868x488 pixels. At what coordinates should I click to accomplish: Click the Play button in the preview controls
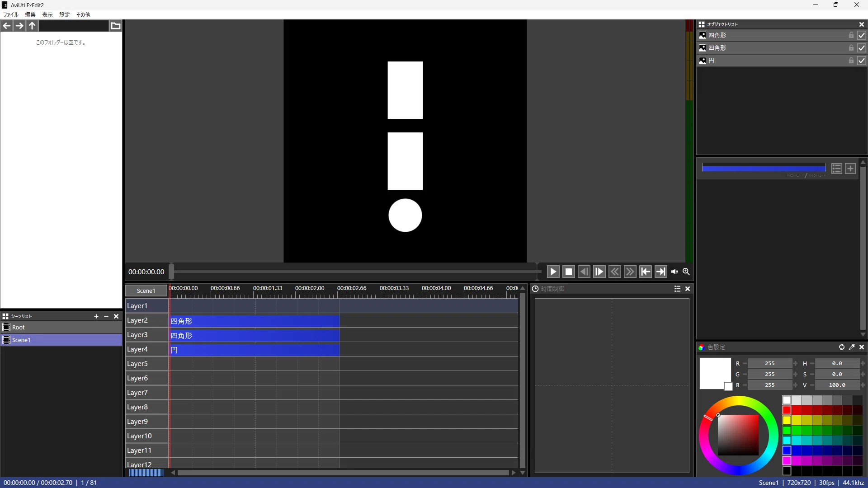pyautogui.click(x=553, y=272)
